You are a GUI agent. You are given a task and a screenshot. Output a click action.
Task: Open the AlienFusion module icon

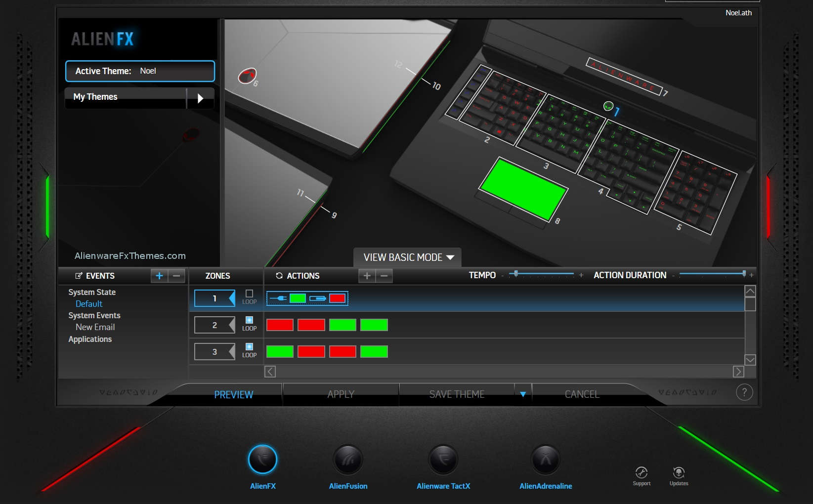pyautogui.click(x=348, y=459)
